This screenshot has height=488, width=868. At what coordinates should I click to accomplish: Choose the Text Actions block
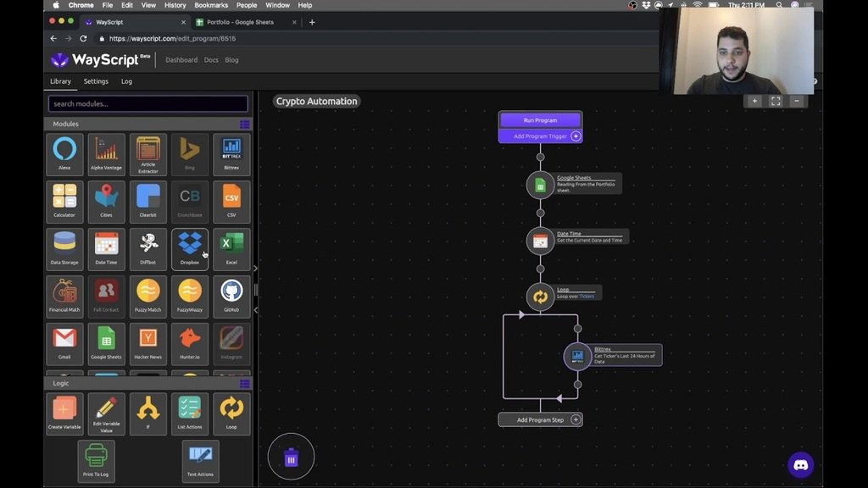coord(200,461)
